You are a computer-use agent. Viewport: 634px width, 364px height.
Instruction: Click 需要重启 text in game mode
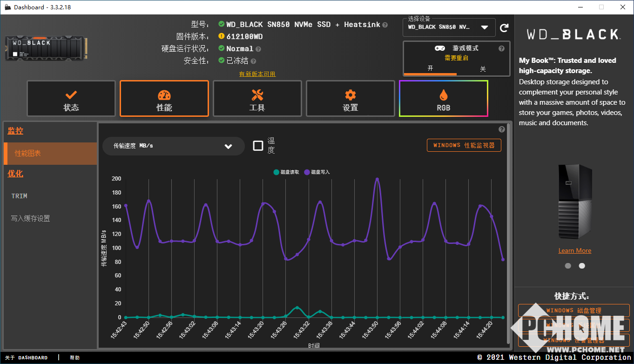click(456, 58)
